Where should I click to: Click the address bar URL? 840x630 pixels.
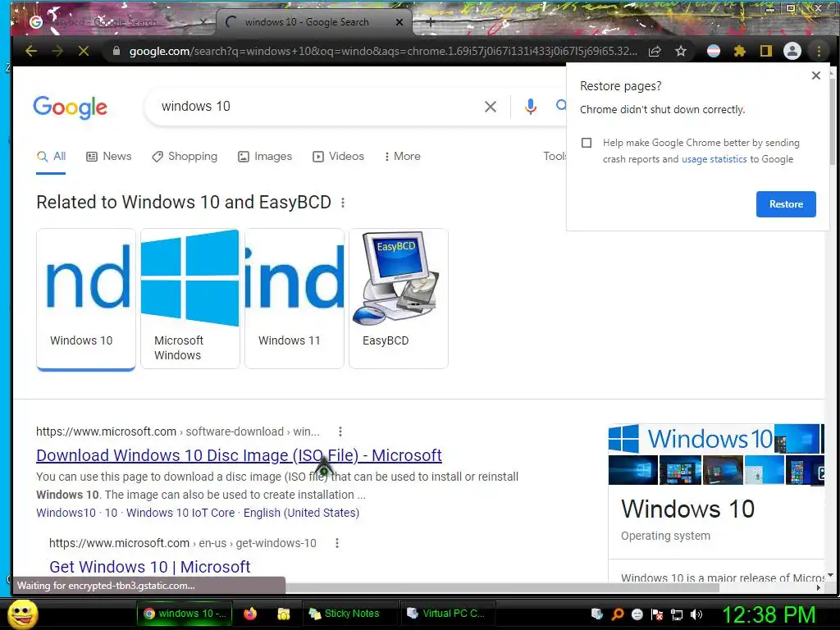coord(383,51)
